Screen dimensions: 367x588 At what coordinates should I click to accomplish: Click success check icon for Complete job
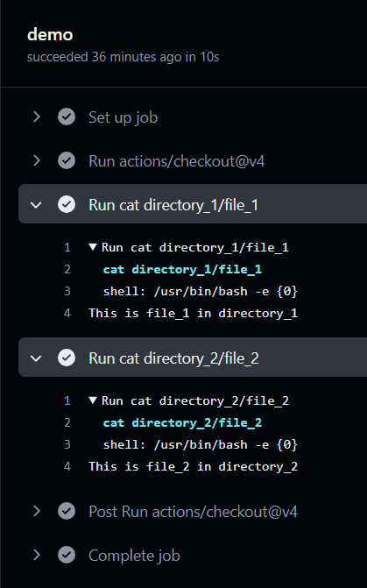(67, 555)
